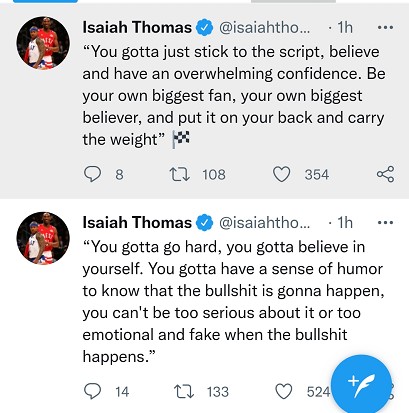Open more options on second Isaiah Thomas tweet
The image size is (409, 413).
point(385,222)
